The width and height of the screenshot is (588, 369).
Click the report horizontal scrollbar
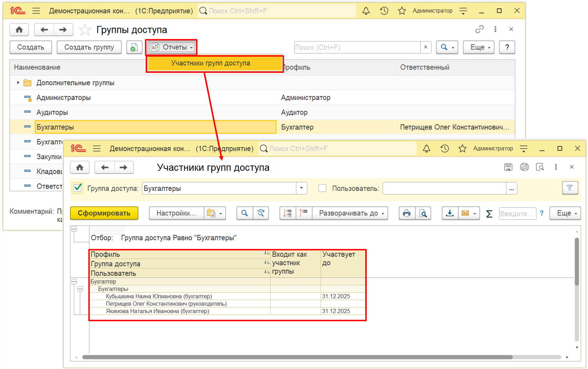(x=297, y=357)
